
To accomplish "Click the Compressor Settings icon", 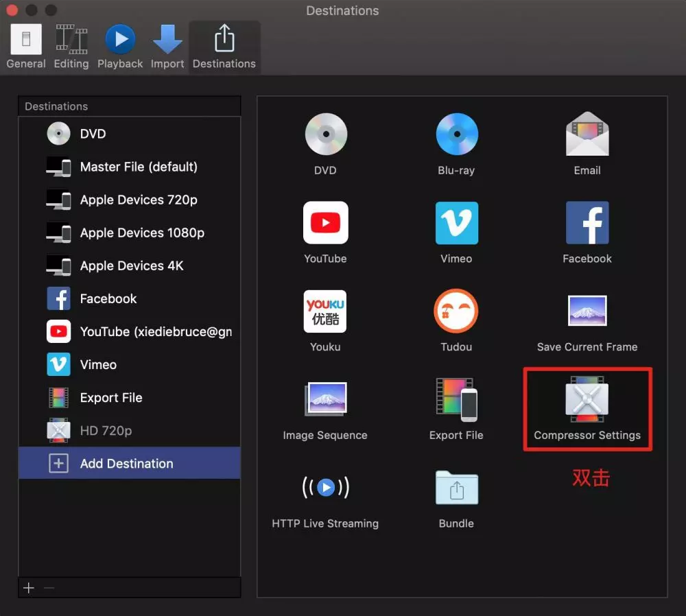I will [587, 399].
